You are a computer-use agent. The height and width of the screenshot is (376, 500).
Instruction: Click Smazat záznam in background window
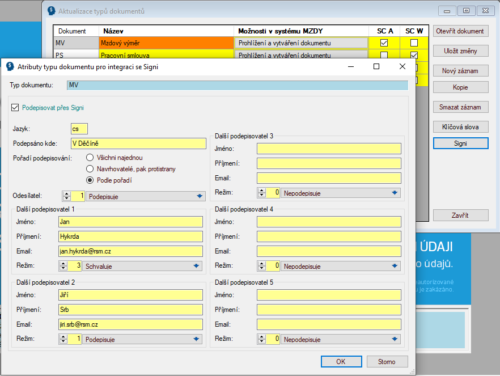(x=461, y=107)
